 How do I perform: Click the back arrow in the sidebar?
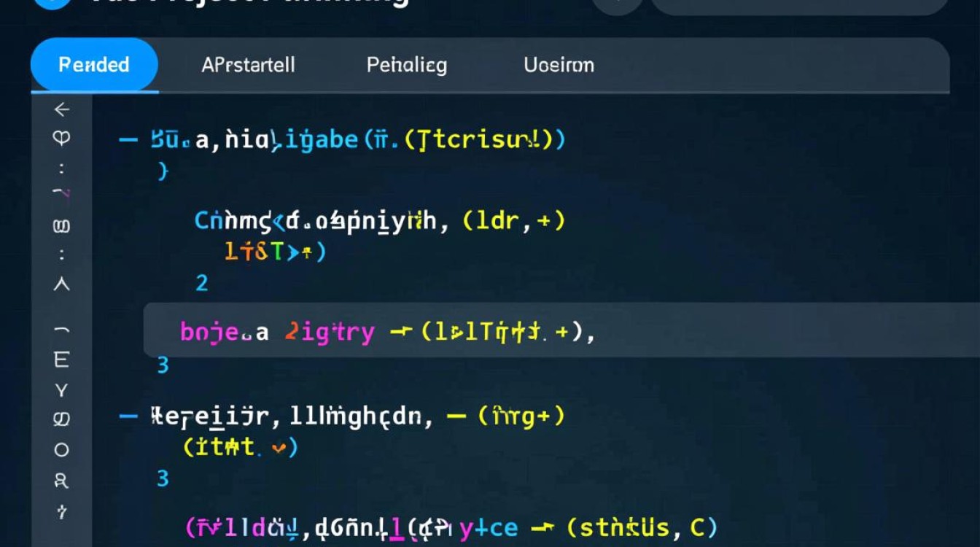(62, 109)
